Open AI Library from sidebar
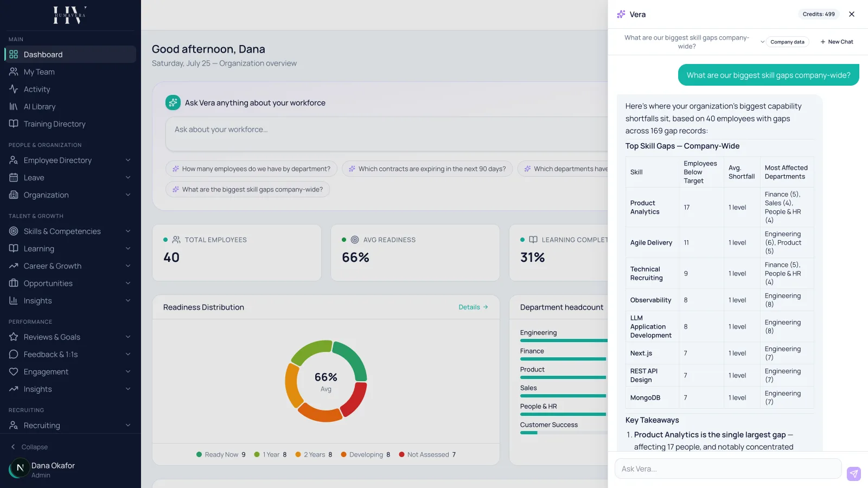868x488 pixels. coord(70,106)
